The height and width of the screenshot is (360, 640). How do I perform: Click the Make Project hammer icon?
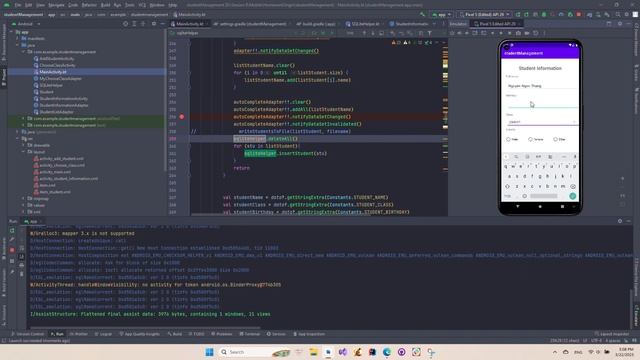422,15
